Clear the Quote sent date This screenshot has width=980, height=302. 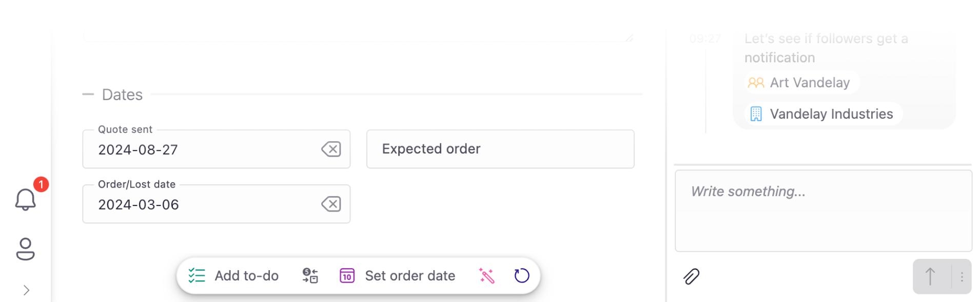click(x=331, y=149)
